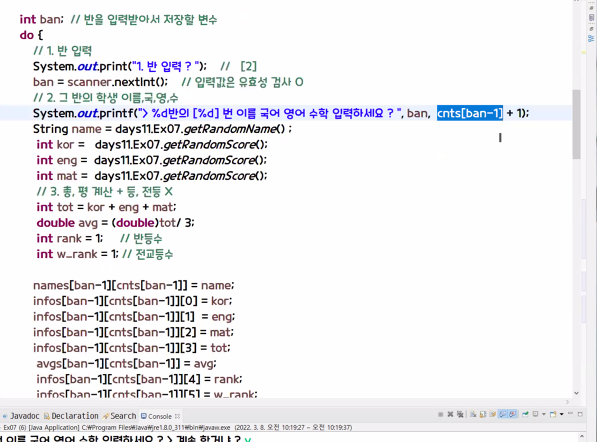This screenshot has width=597, height=442.
Task: Click the Task List icon in right trim
Action: pyautogui.click(x=591, y=18)
